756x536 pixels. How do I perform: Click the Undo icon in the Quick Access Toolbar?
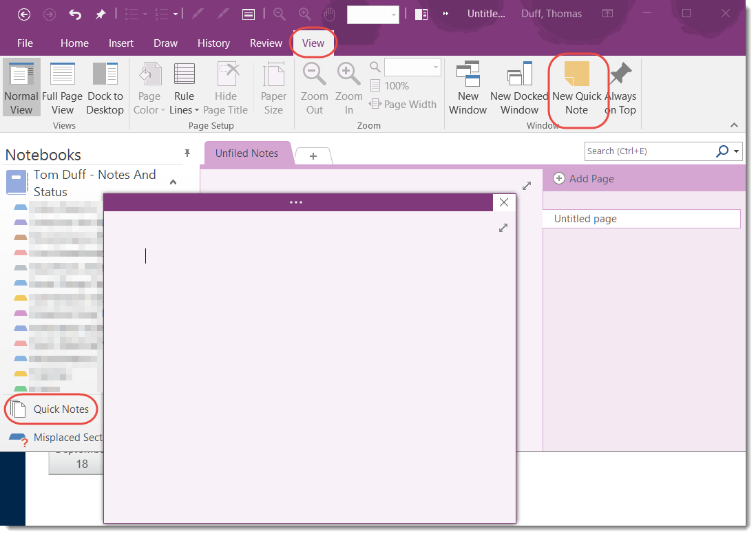coord(74,14)
